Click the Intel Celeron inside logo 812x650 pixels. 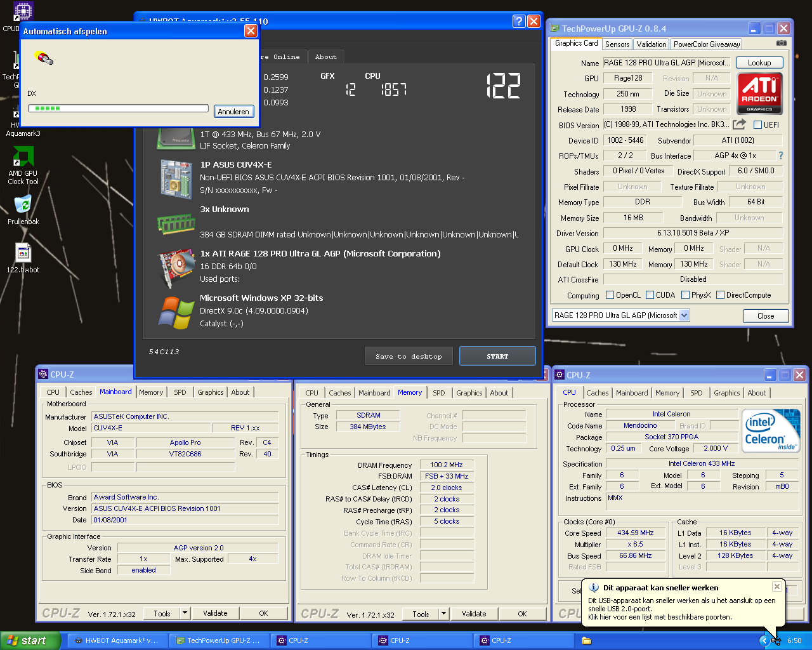pos(770,431)
